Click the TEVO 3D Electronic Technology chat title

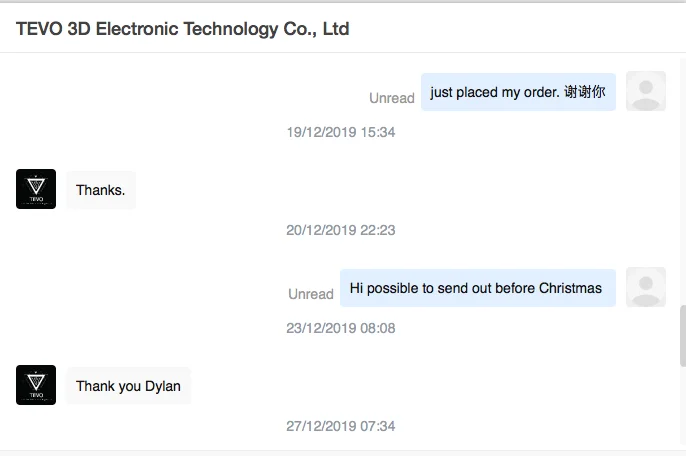[182, 29]
